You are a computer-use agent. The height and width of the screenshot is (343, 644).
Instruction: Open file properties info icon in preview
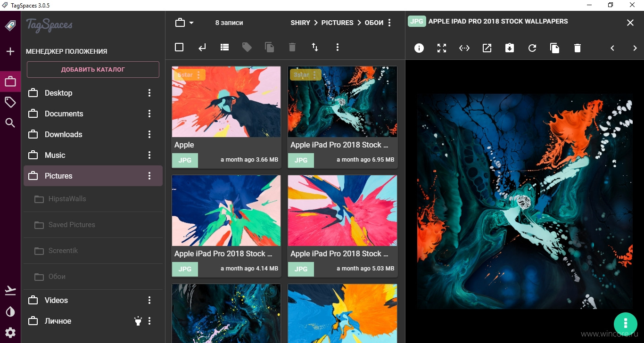(419, 48)
